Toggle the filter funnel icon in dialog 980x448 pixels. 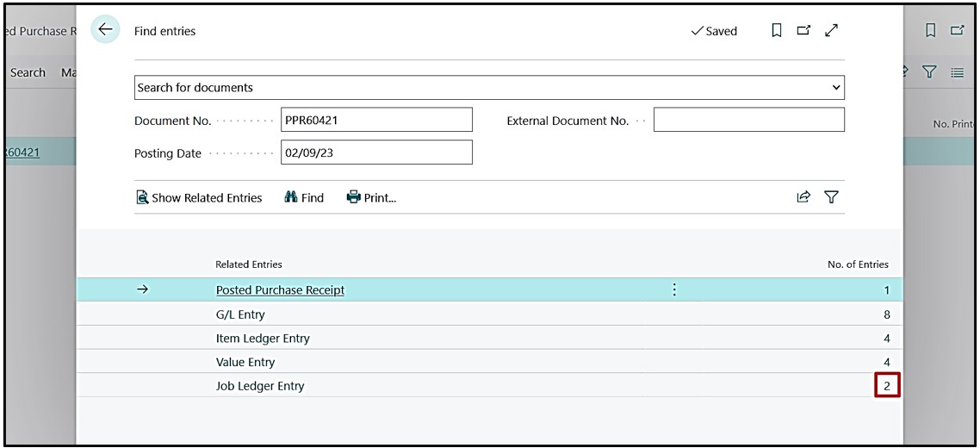pyautogui.click(x=831, y=197)
